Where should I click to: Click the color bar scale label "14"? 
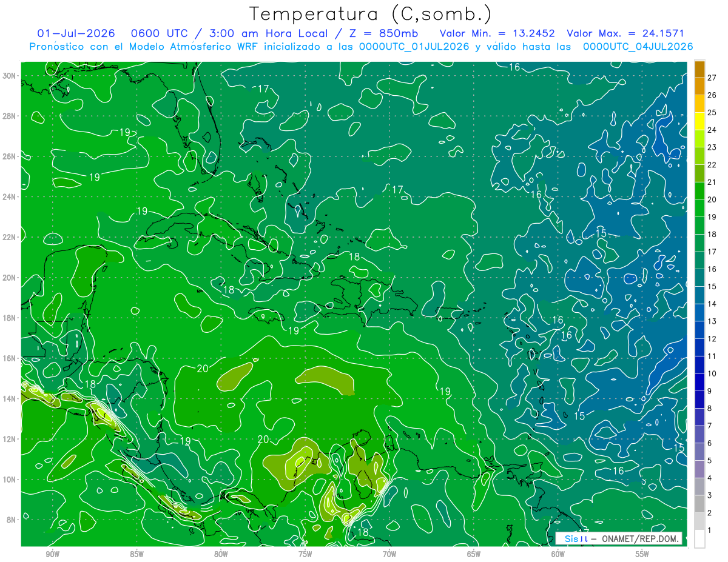tap(712, 304)
